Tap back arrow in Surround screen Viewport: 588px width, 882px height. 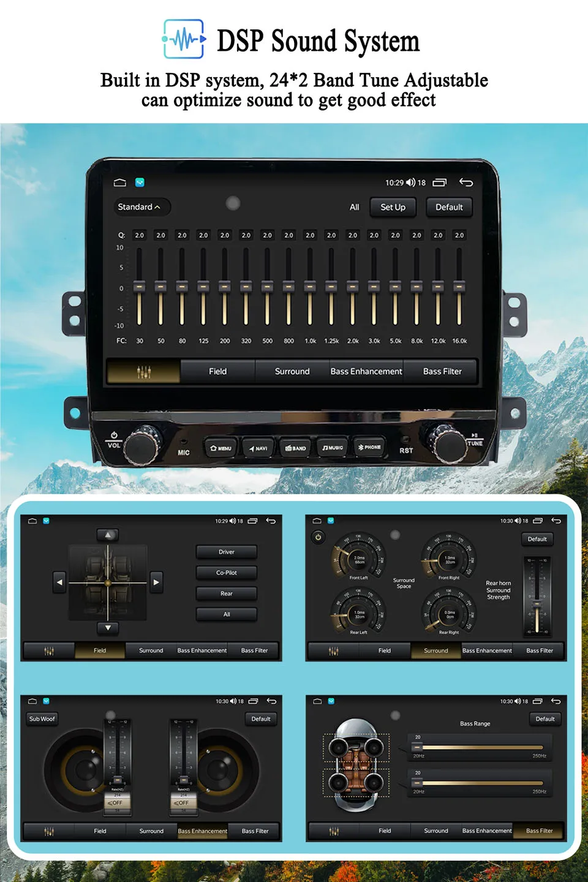556,521
